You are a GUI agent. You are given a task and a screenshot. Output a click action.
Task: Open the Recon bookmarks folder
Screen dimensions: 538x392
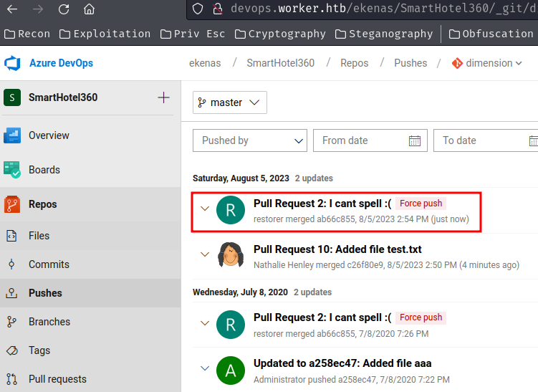click(27, 34)
